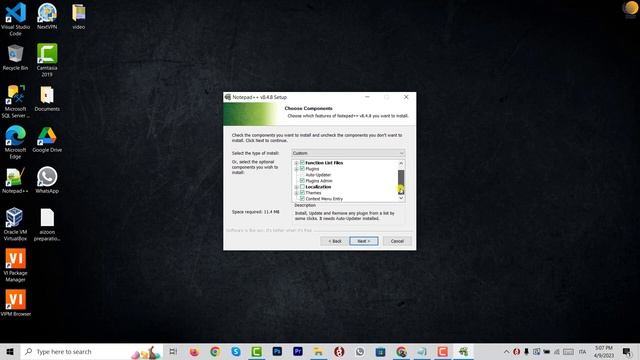This screenshot has height=360, width=640.
Task: Open the Visual Studio Code desktop shortcut
Action: pos(16,19)
